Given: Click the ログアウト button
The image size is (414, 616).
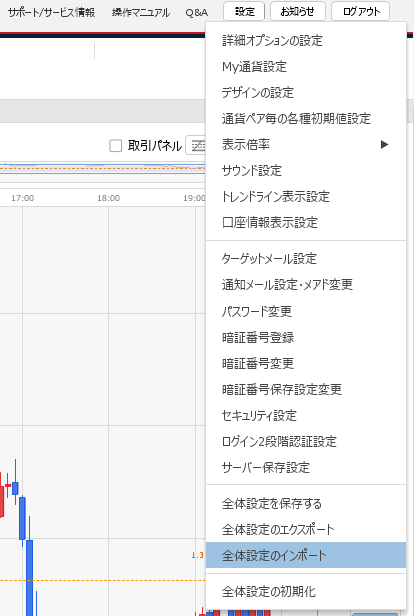Looking at the screenshot, I should click(361, 11).
